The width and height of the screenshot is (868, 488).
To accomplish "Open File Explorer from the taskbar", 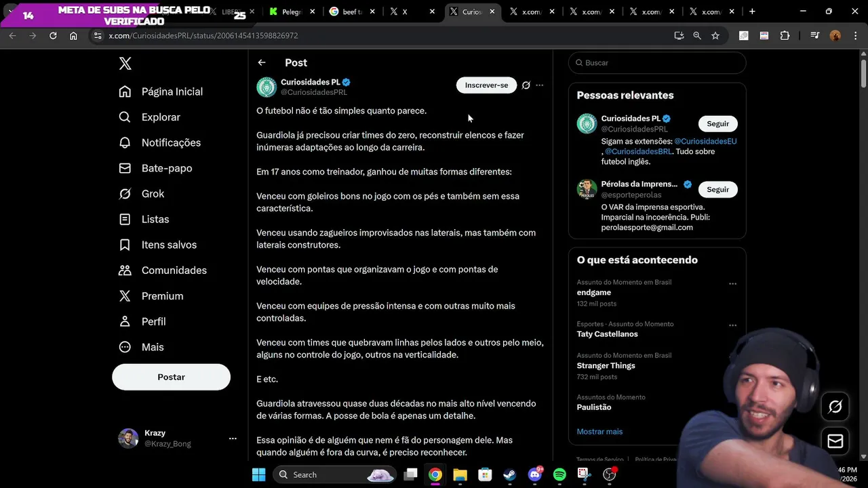I will click(x=460, y=474).
